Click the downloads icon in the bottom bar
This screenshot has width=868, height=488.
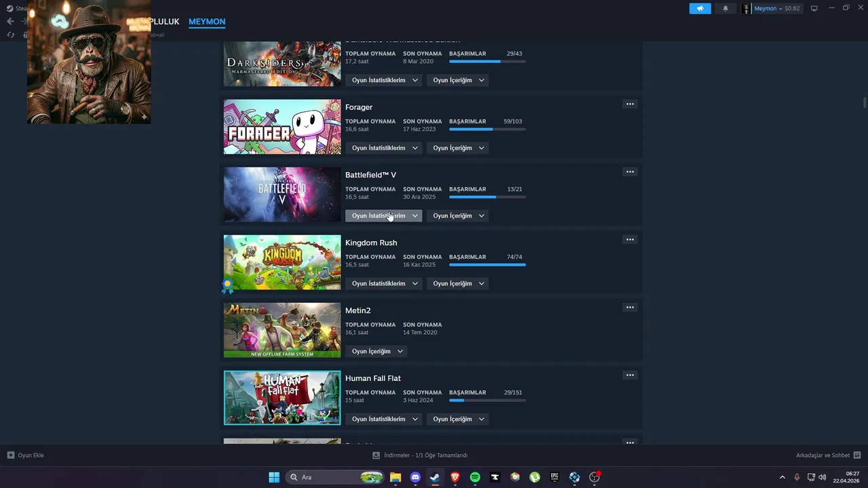click(376, 455)
